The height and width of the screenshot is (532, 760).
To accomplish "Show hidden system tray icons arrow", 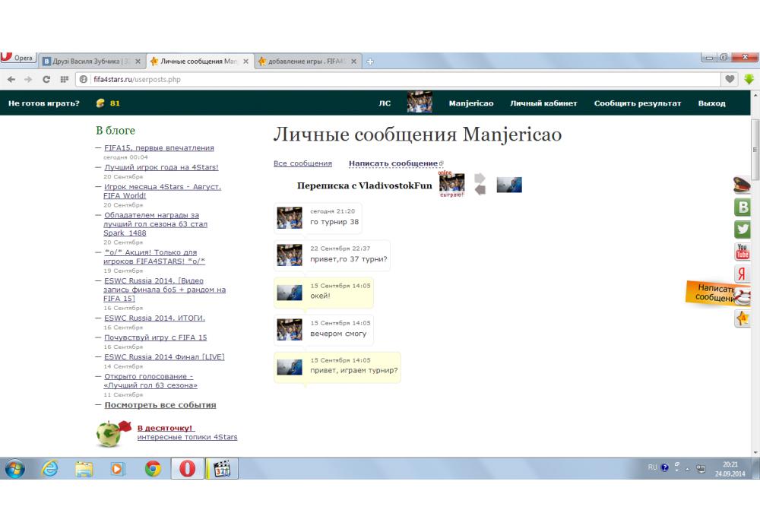I will coord(687,469).
